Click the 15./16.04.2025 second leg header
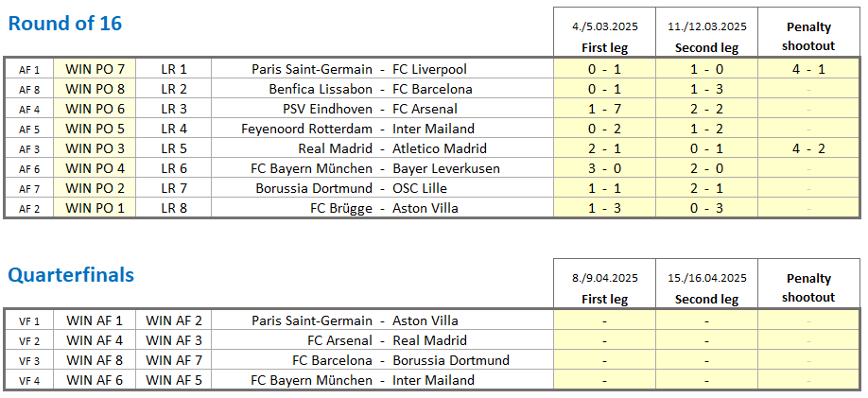Screen dimensions: 868x398 click(x=706, y=288)
